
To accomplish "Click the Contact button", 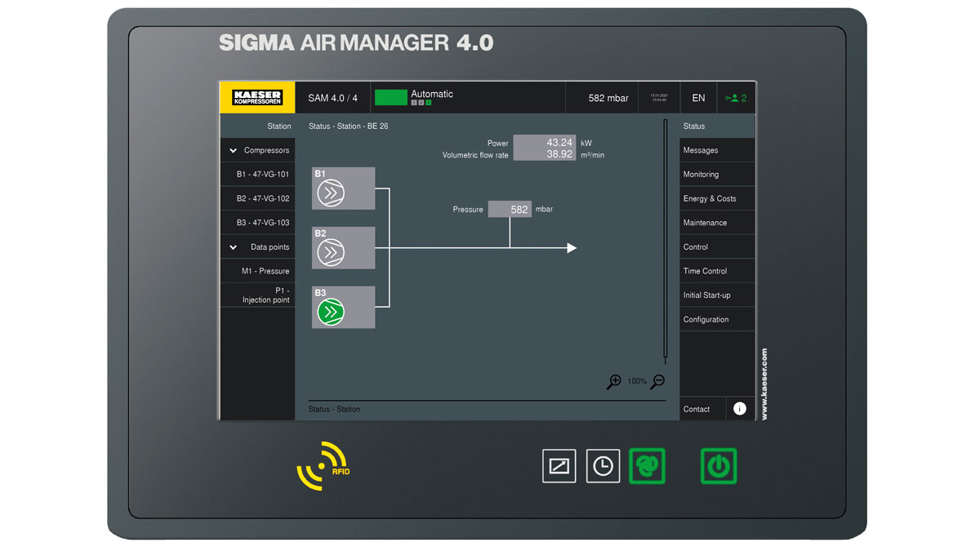I will pyautogui.click(x=702, y=409).
